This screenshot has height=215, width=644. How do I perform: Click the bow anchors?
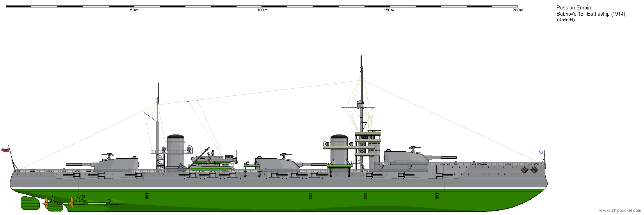tap(528, 170)
